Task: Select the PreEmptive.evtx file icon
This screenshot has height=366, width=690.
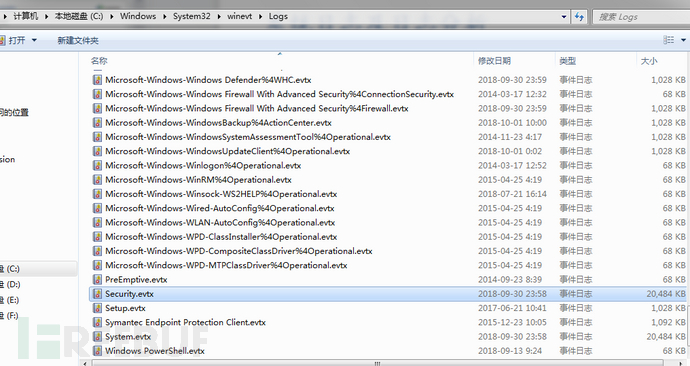Action: tap(97, 279)
